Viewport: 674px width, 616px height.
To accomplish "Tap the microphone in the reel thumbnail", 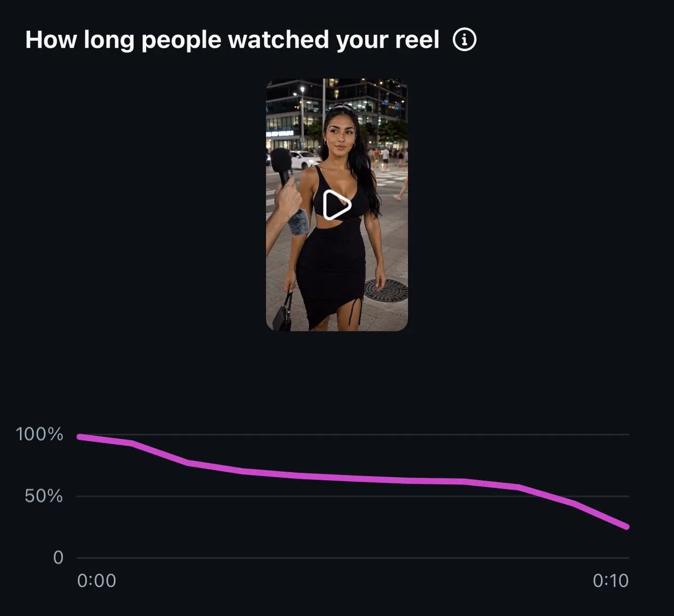I will click(281, 166).
